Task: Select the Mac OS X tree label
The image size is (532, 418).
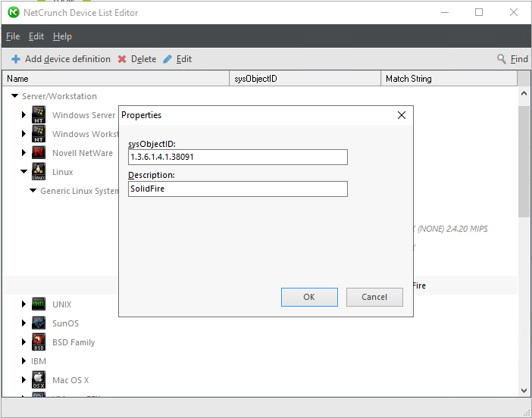Action: pos(70,380)
